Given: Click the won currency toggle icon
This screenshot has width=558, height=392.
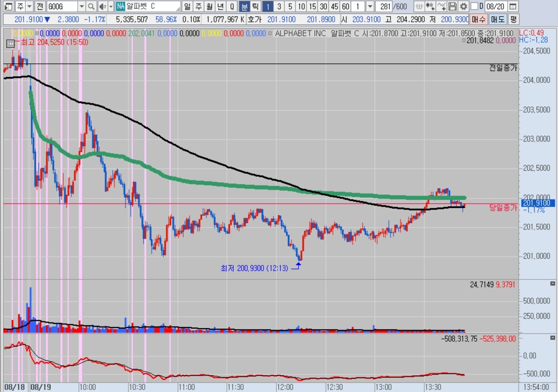Looking at the screenshot, I should pos(419,7).
